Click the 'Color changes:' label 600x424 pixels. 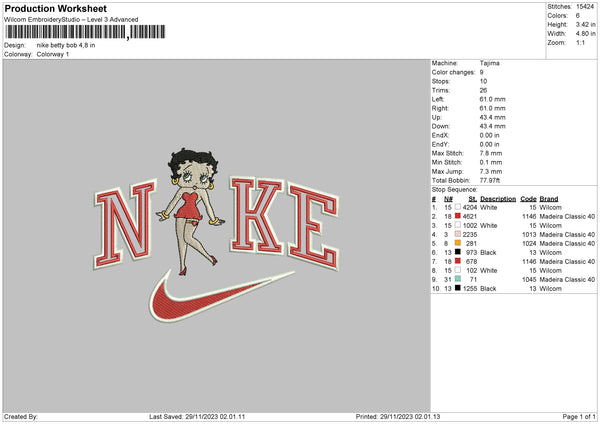tap(453, 72)
